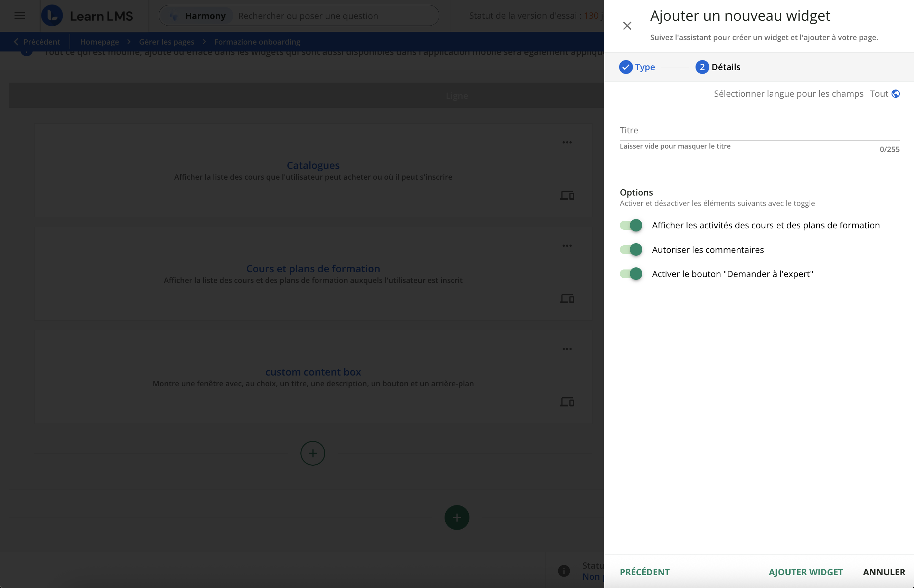The width and height of the screenshot is (914, 588).
Task: Click into the Titre input field
Action: (759, 131)
